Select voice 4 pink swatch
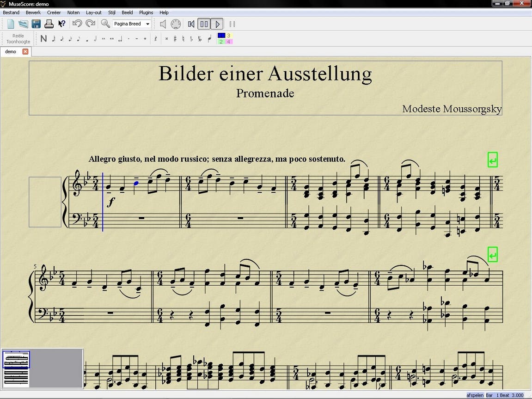532x399 pixels. point(229,42)
